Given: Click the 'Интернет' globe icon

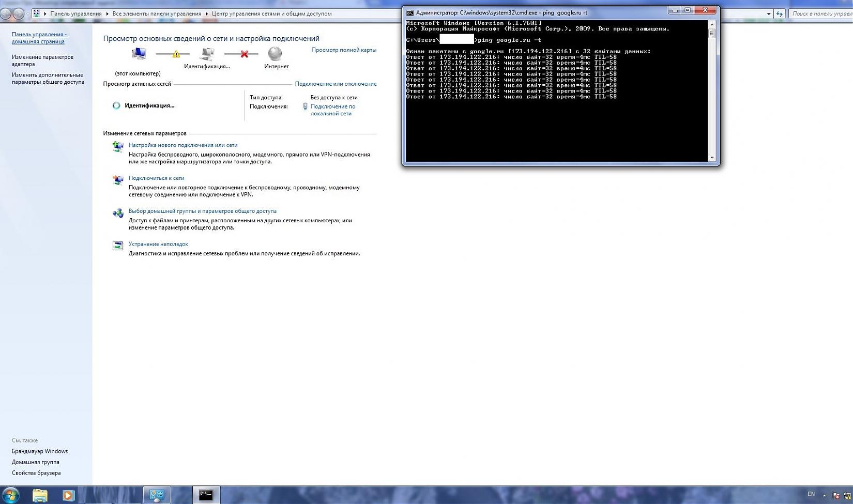Looking at the screenshot, I should coord(275,54).
